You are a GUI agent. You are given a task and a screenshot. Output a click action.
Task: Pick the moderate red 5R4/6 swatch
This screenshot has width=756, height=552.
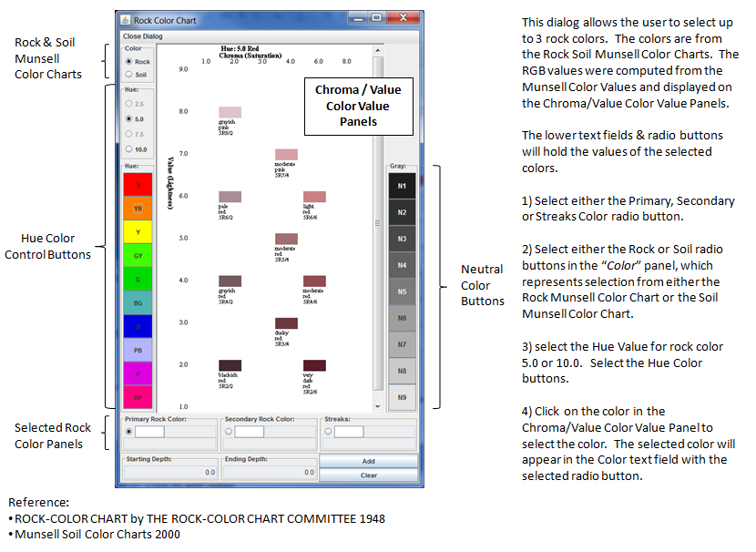(x=314, y=281)
